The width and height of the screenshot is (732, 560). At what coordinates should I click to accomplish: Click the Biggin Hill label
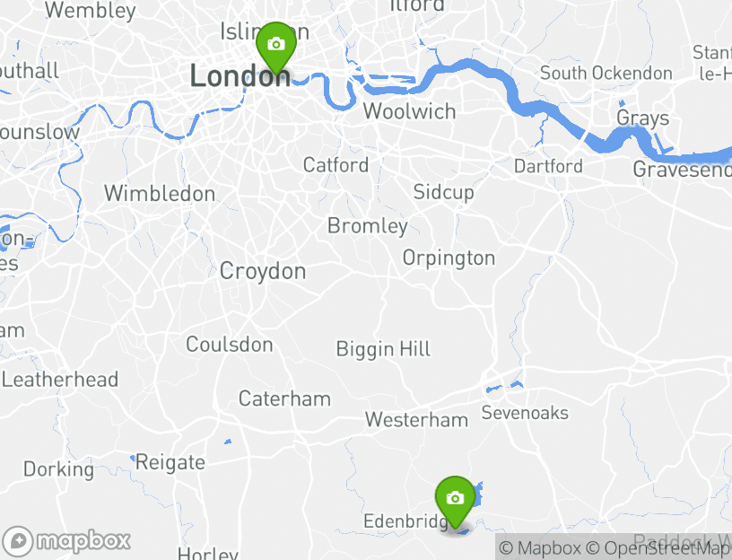383,349
